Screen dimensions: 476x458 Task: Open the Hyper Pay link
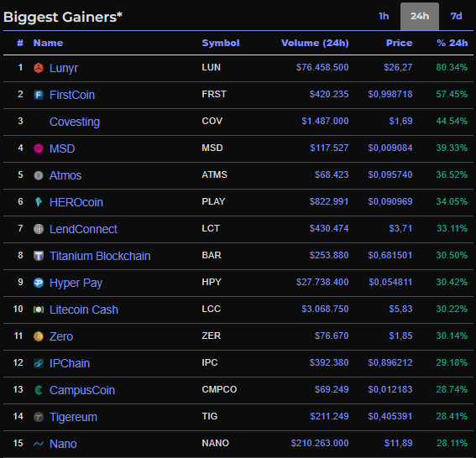tap(76, 283)
